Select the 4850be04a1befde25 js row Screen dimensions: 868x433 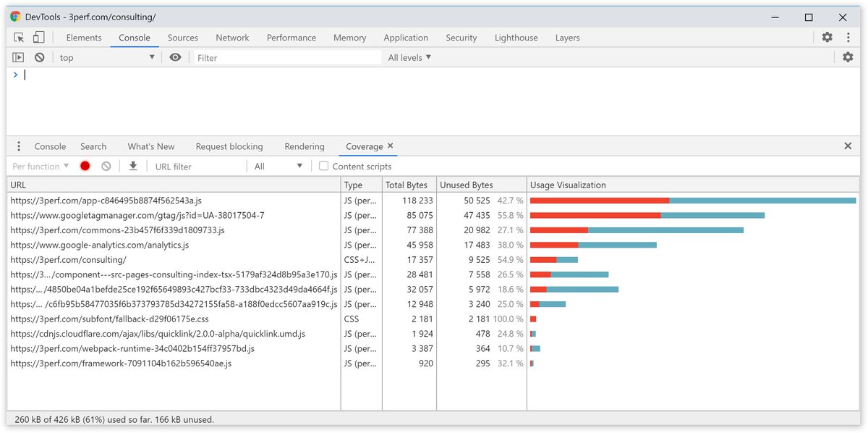coord(433,289)
